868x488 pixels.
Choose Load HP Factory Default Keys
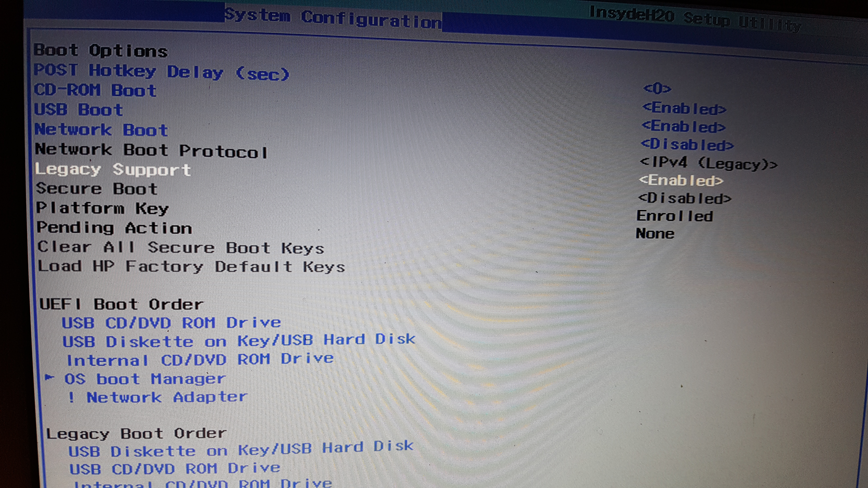(x=191, y=267)
